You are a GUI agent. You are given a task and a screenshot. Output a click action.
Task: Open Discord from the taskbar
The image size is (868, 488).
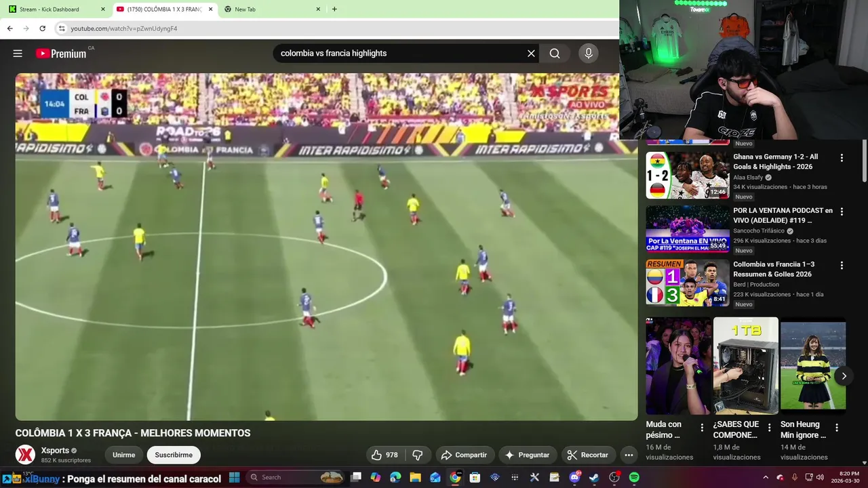(x=574, y=477)
